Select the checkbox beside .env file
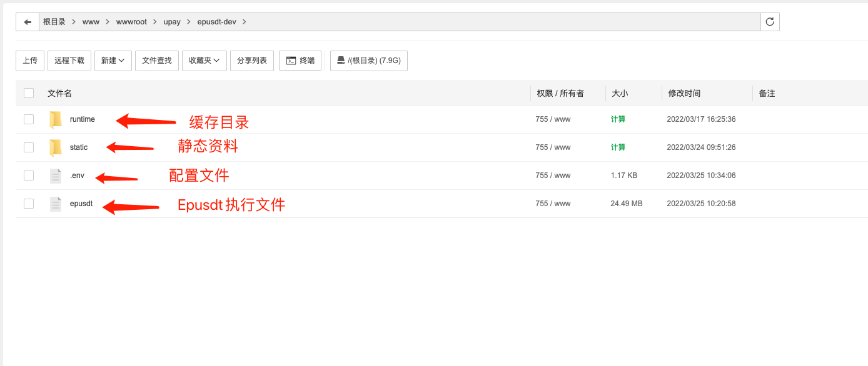This screenshot has height=366, width=868. coord(29,176)
